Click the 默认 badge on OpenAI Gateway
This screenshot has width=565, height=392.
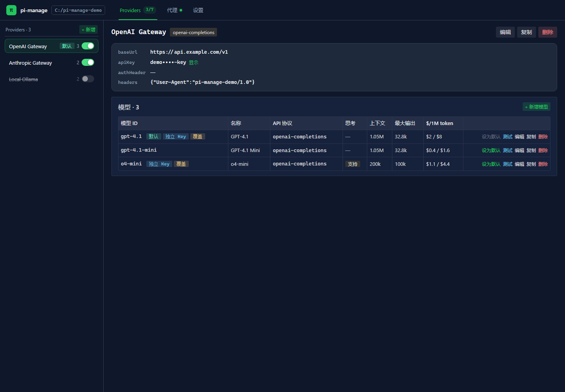67,46
